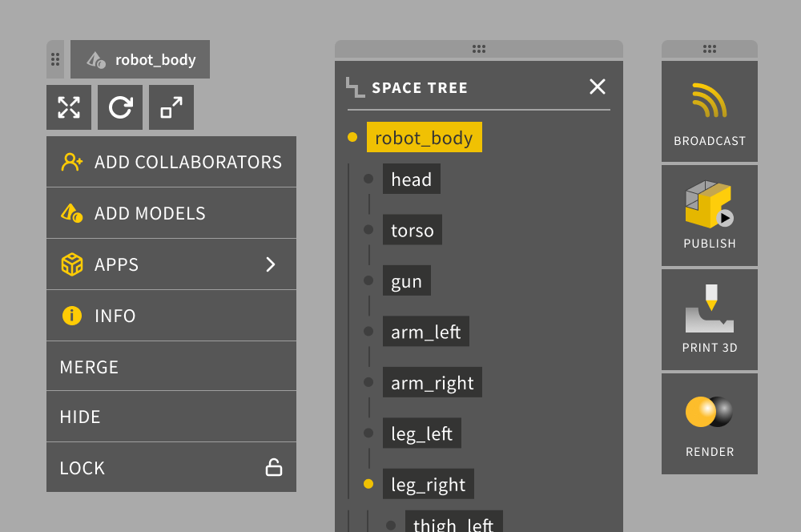Click the add models shapes icon

pos(71,213)
